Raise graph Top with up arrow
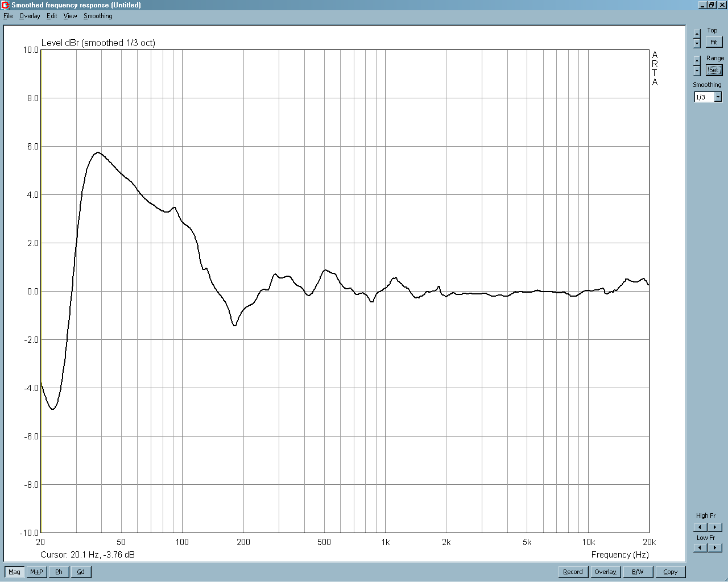The width and height of the screenshot is (728, 582). [697, 34]
